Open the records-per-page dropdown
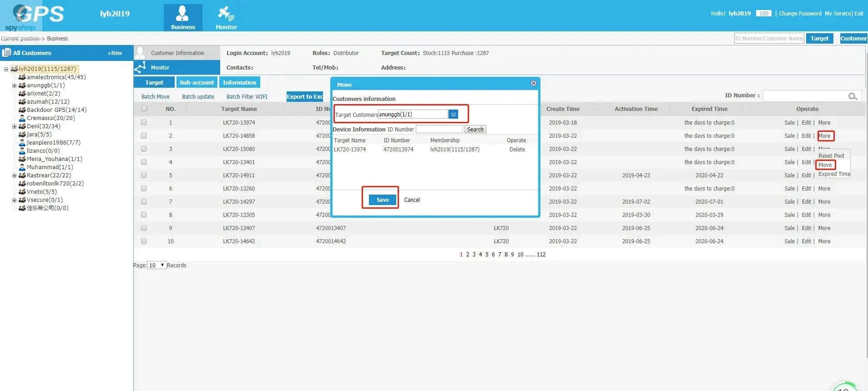The width and height of the screenshot is (868, 391). (157, 265)
